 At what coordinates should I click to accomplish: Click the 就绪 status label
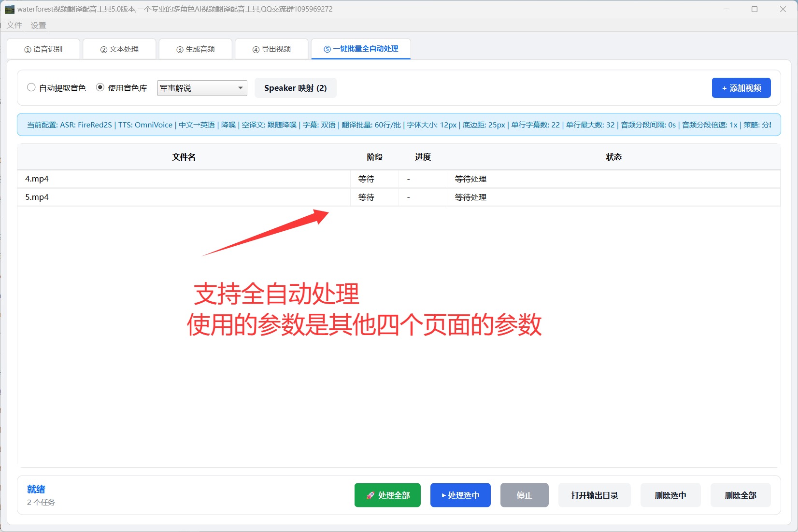36,489
